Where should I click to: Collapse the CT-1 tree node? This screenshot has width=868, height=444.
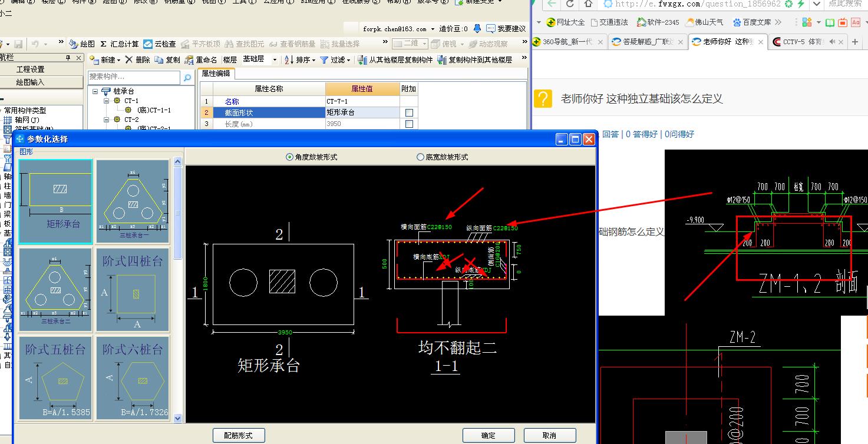click(x=107, y=101)
